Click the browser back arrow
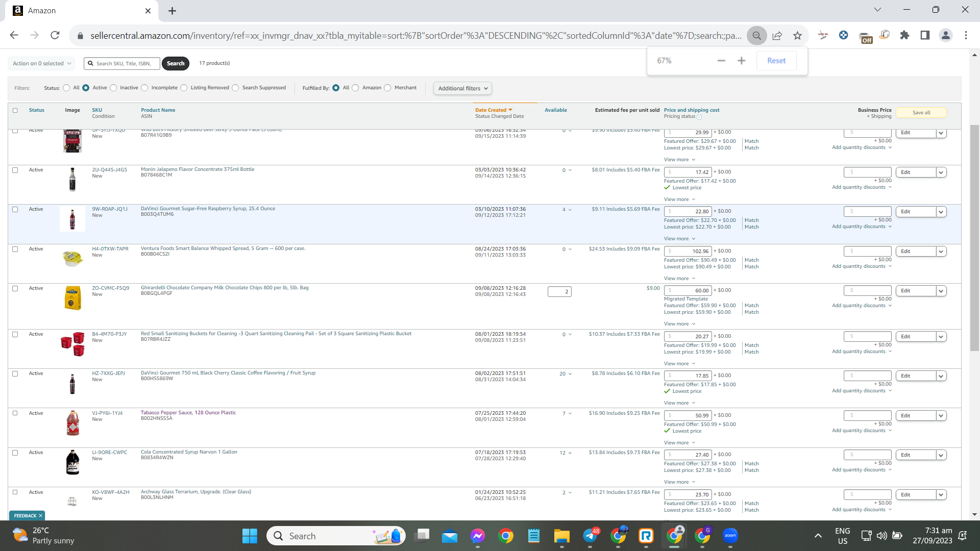The height and width of the screenshot is (551, 980). (14, 35)
